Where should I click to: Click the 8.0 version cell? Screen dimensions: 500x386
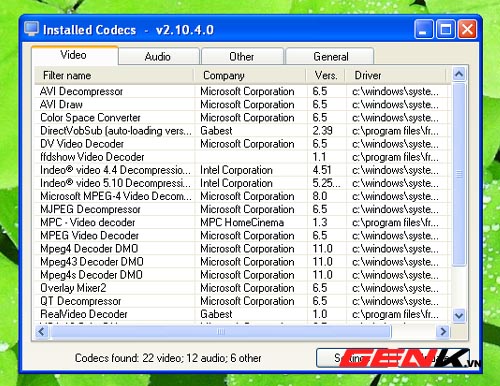click(320, 196)
